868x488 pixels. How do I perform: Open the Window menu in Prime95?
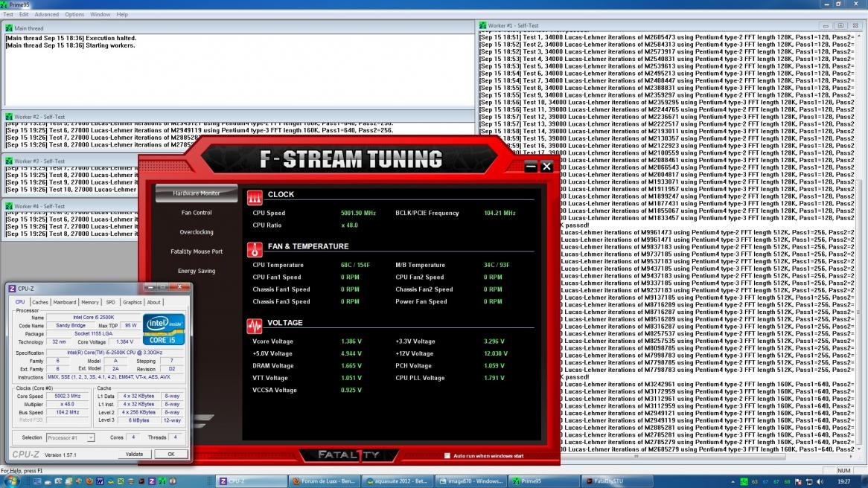(100, 14)
